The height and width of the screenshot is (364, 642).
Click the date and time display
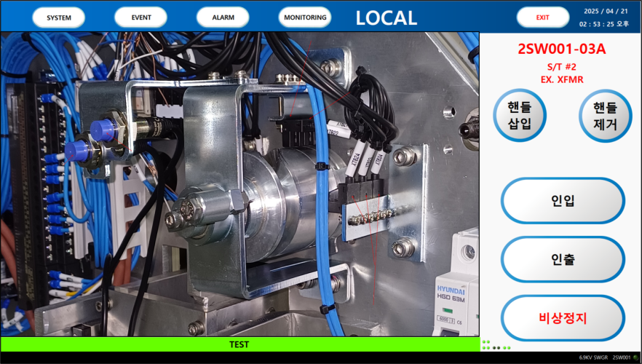point(603,17)
